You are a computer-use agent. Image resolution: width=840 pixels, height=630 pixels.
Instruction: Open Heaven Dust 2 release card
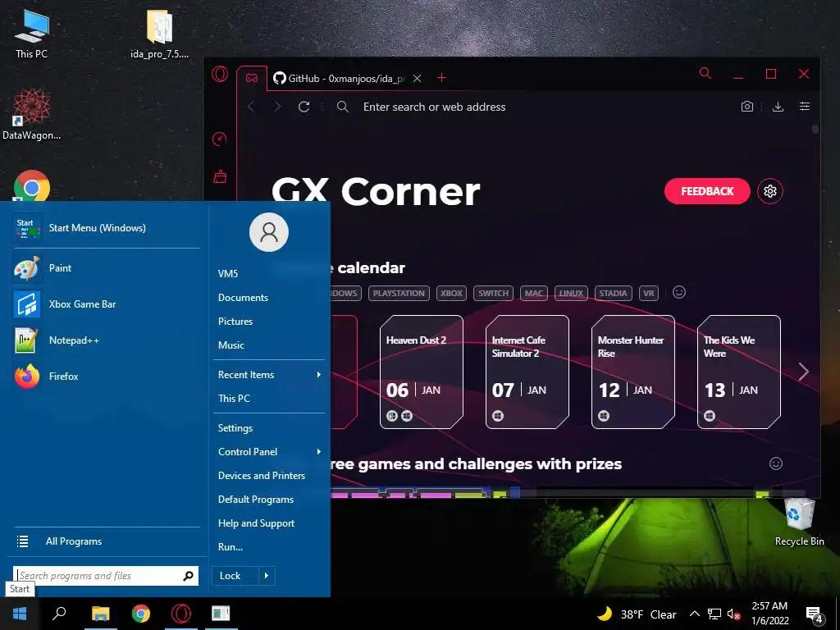coord(422,372)
